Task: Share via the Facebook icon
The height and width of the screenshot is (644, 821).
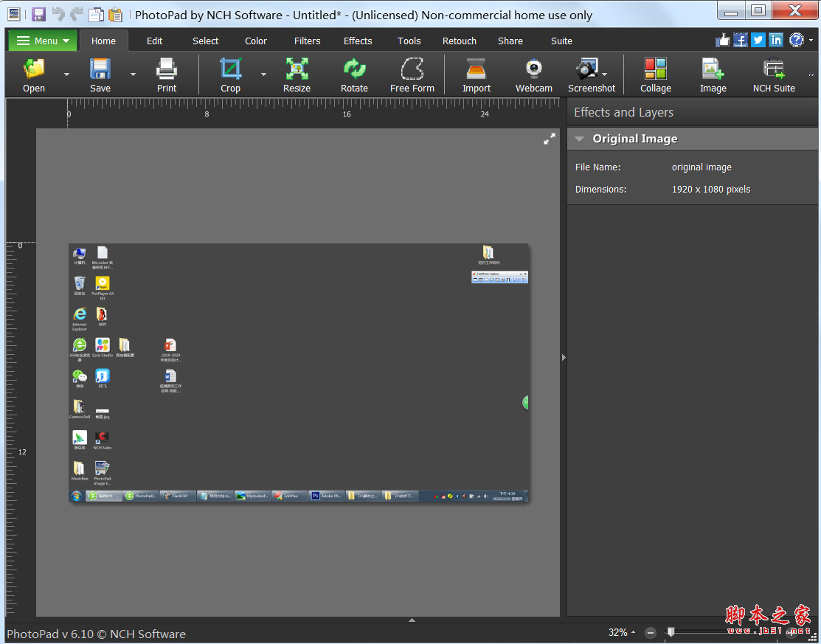Action: pos(741,40)
